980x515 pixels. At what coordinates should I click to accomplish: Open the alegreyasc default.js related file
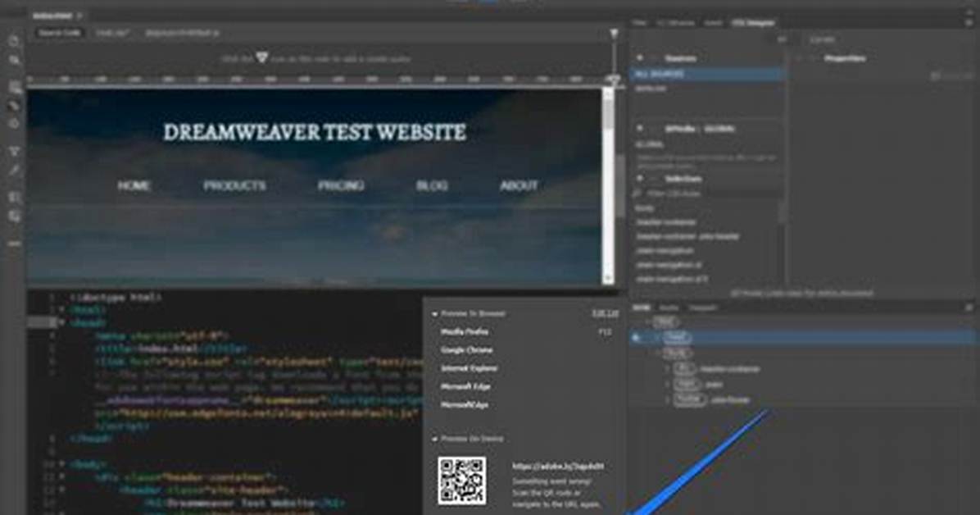click(x=182, y=33)
